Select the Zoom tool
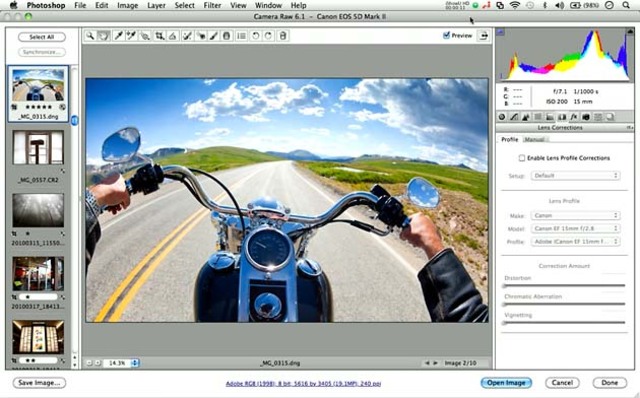640x398 pixels. coord(90,36)
